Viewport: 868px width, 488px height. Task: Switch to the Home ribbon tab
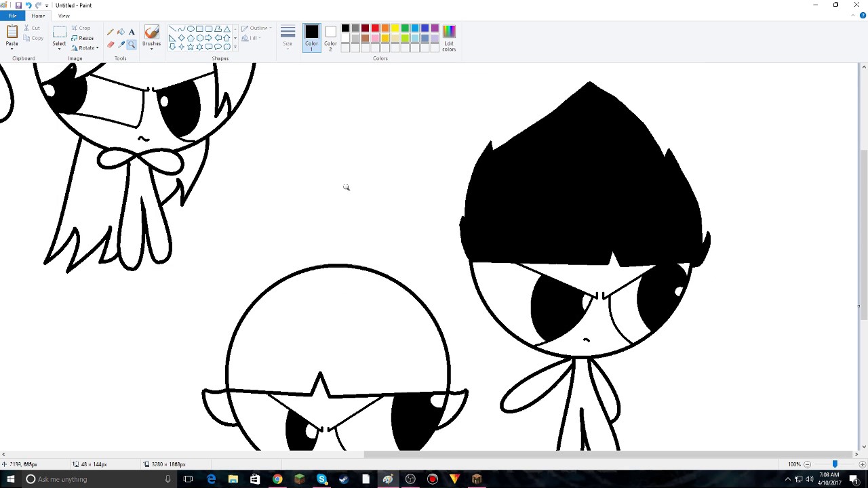(x=38, y=16)
